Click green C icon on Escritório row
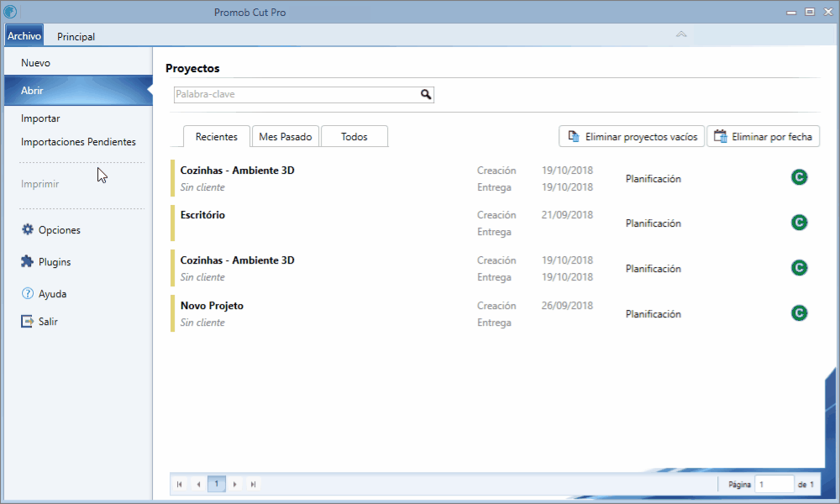 click(x=800, y=223)
